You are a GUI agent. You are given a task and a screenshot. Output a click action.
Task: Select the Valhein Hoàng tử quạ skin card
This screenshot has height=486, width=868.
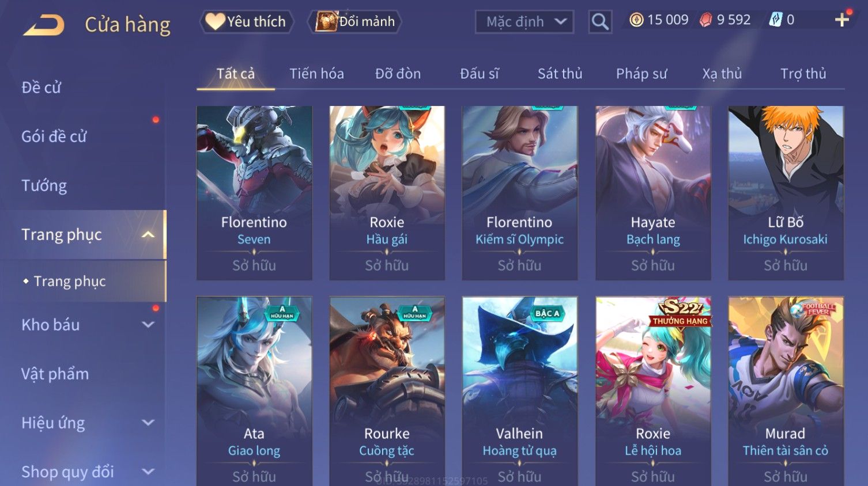click(x=519, y=392)
